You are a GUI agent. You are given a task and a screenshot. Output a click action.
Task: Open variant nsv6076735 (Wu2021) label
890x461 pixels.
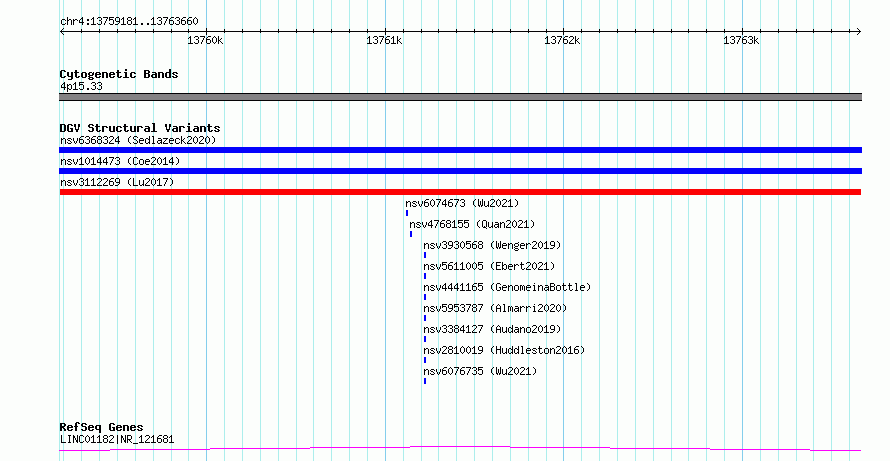point(480,371)
